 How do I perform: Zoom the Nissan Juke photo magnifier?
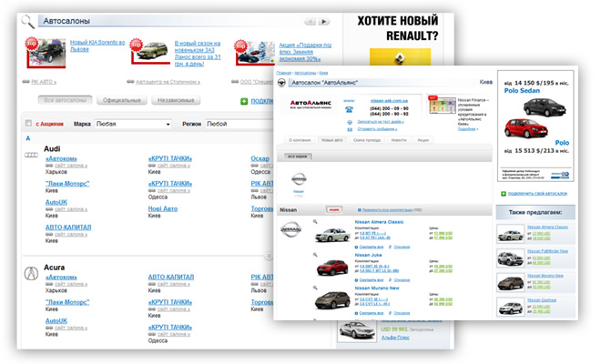click(315, 255)
